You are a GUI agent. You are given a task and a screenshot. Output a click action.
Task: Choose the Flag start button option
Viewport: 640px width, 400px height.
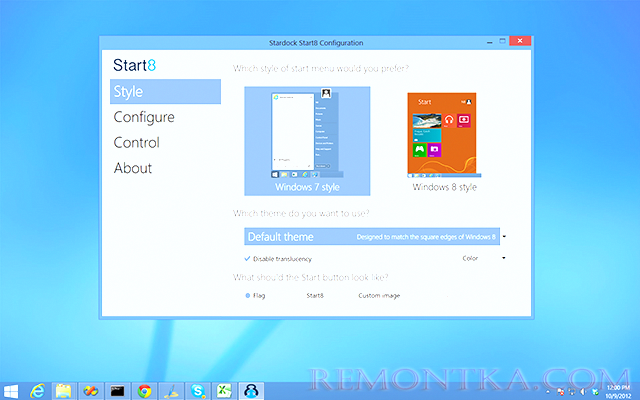(x=255, y=296)
